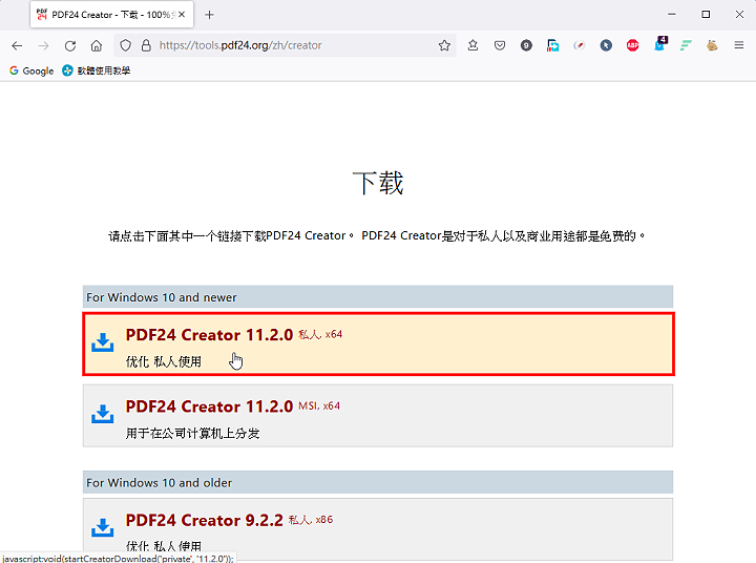This screenshot has height=563, width=756.
Task: Go back to previous page
Action: pyautogui.click(x=17, y=46)
